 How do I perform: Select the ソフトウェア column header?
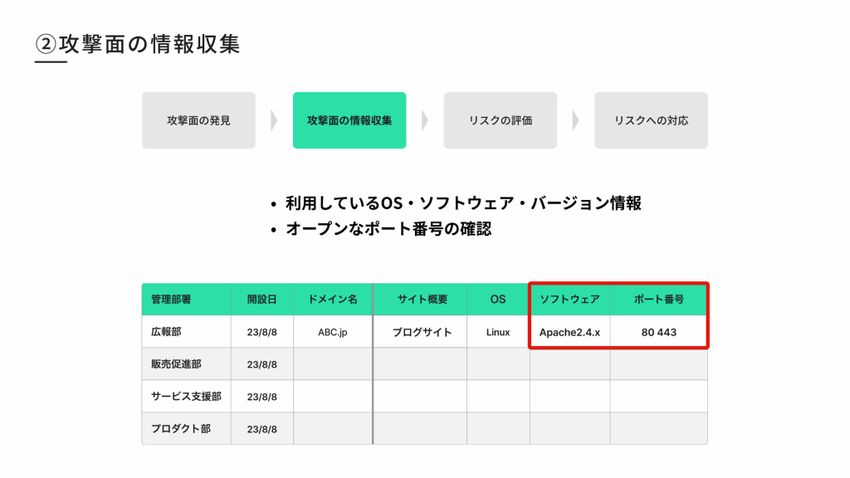tap(569, 300)
